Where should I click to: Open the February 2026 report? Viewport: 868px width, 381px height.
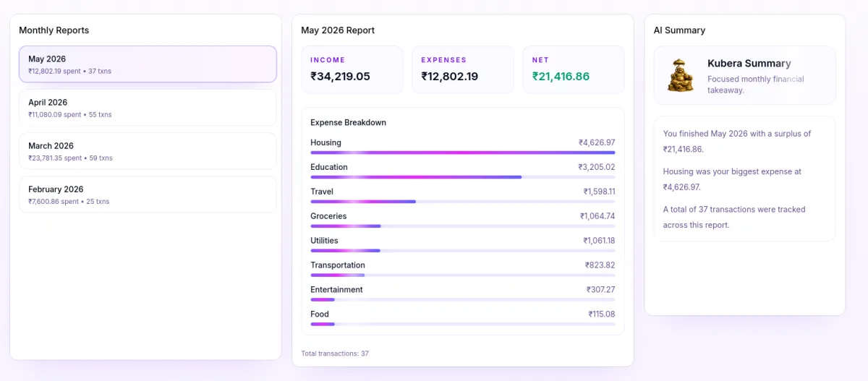148,194
